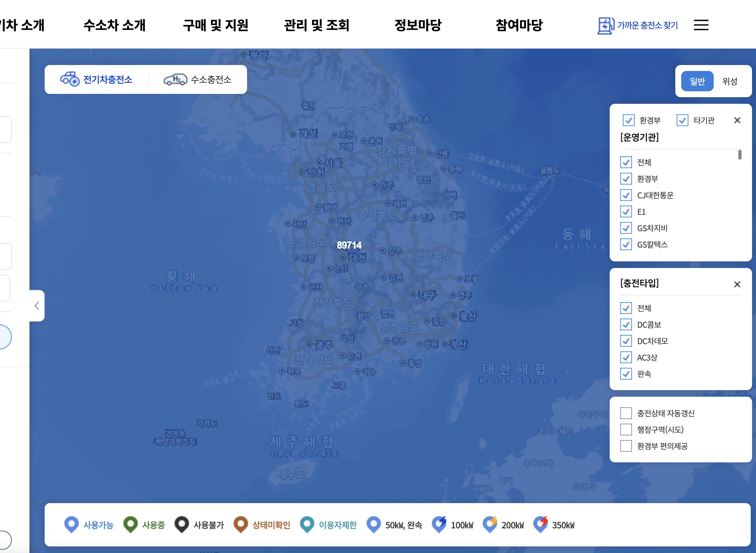This screenshot has height=553, width=756.
Task: Uncheck the CJ대한통운 operator checkbox
Action: [626, 195]
